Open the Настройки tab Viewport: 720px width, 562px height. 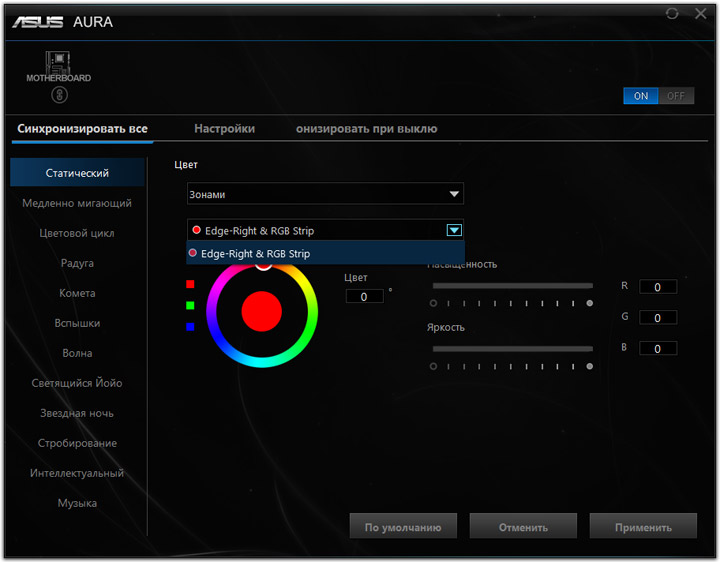pyautogui.click(x=225, y=129)
